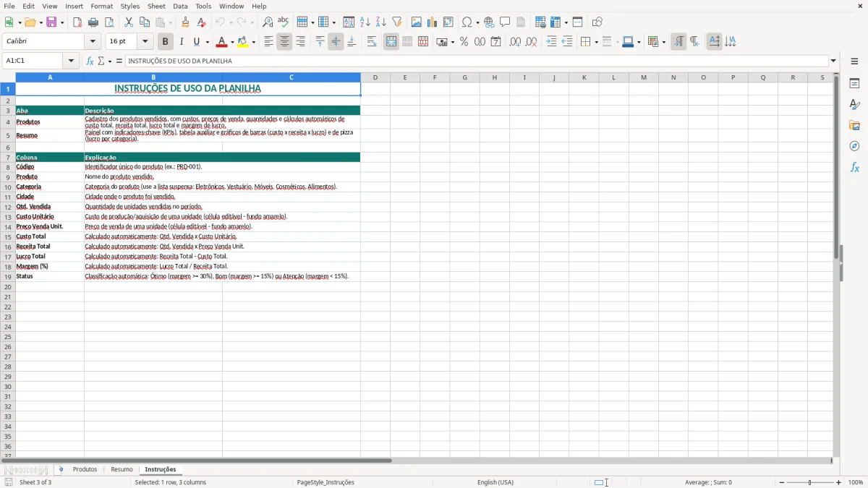Expand the formula bar arrow
868x488 pixels.
pos(833,61)
